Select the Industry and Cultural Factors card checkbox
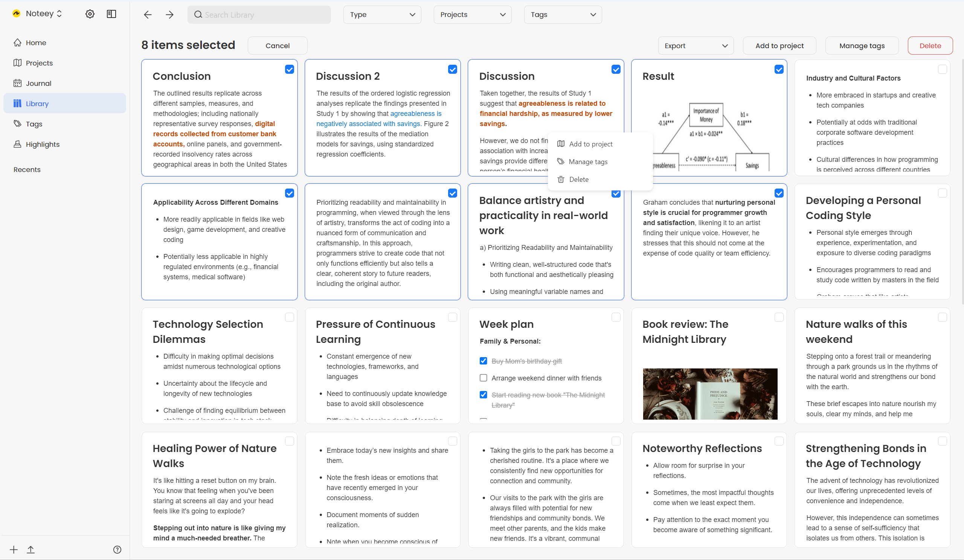964x560 pixels. [942, 69]
